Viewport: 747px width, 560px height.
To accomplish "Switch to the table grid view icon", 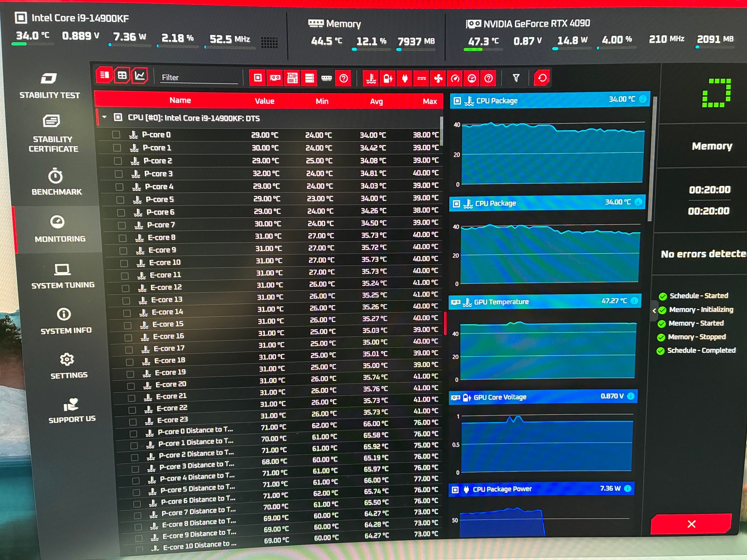I will tap(122, 75).
